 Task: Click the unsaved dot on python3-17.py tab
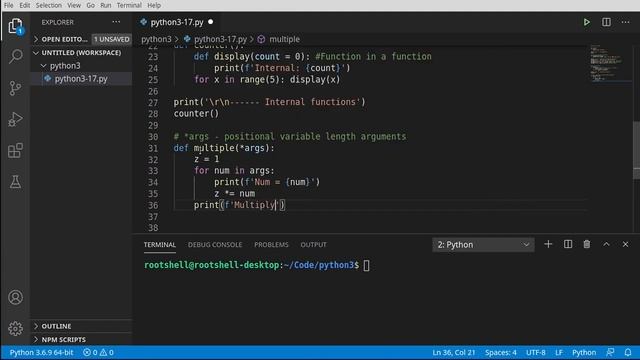pyautogui.click(x=211, y=22)
